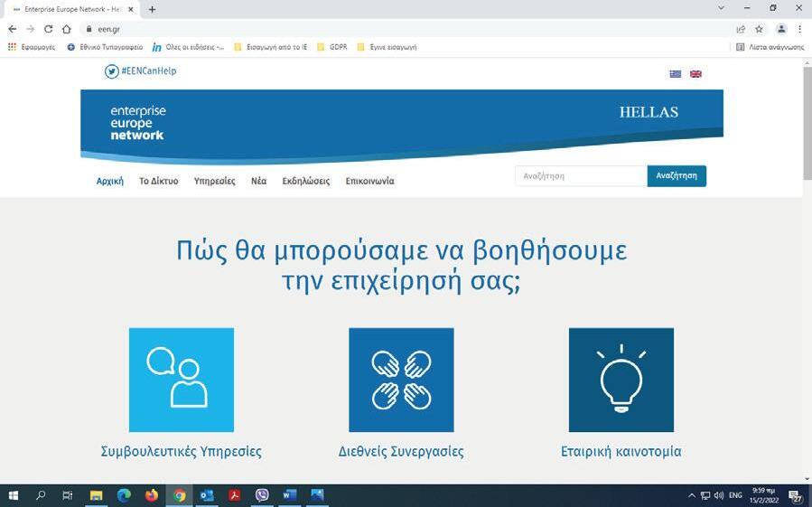The image size is (812, 507).
Task: Open Συμβουλευτικές Υπηρεσίες link
Action: (x=182, y=452)
